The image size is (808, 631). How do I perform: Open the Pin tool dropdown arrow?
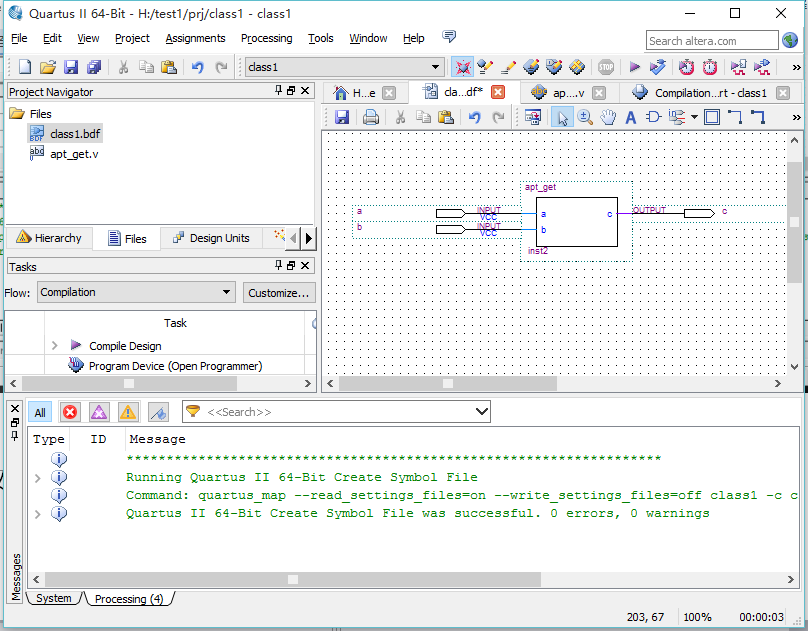694,117
